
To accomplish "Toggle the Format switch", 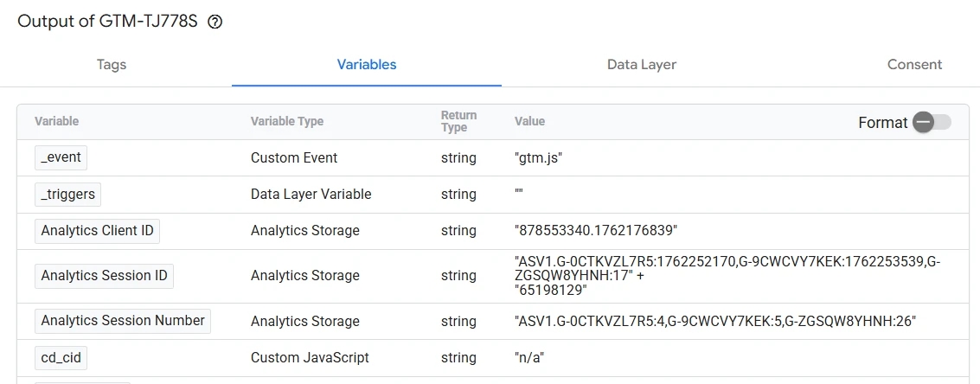I will 932,122.
